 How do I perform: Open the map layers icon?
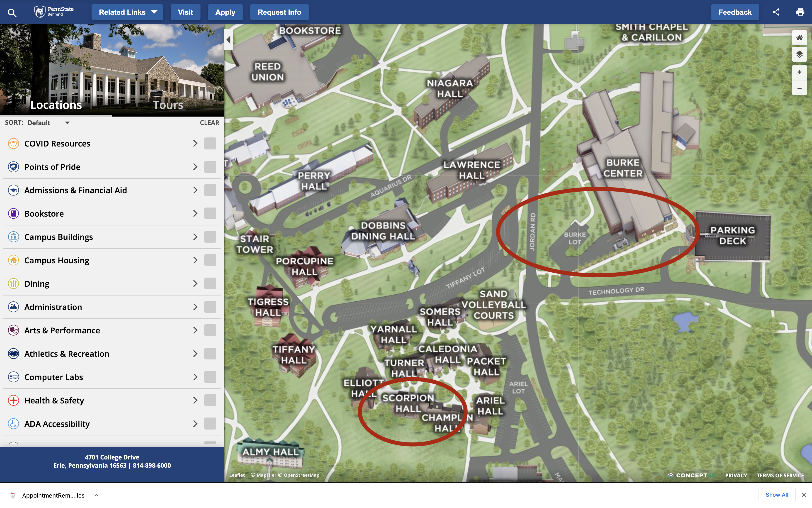tap(799, 54)
